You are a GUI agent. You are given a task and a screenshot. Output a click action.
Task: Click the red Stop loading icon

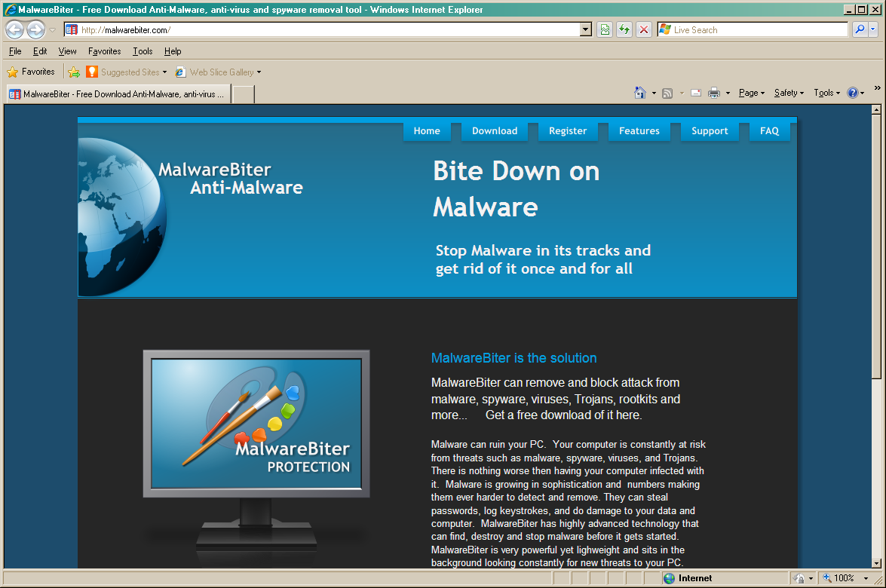[644, 30]
